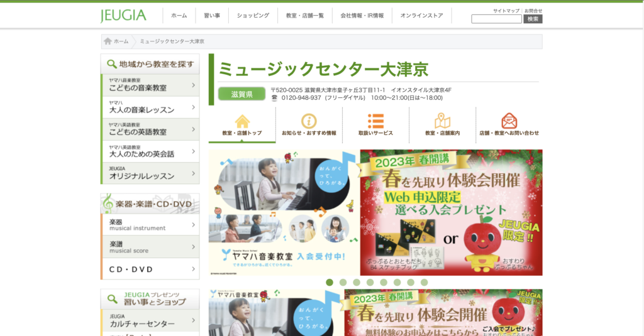The height and width of the screenshot is (336, 644).
Task: Open ショッピング in the top navigation
Action: 253,16
